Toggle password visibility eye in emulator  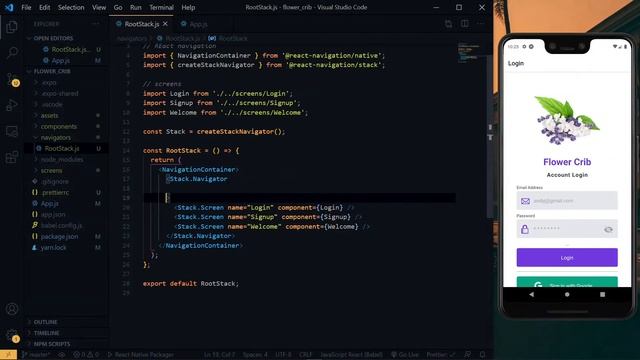coord(608,230)
